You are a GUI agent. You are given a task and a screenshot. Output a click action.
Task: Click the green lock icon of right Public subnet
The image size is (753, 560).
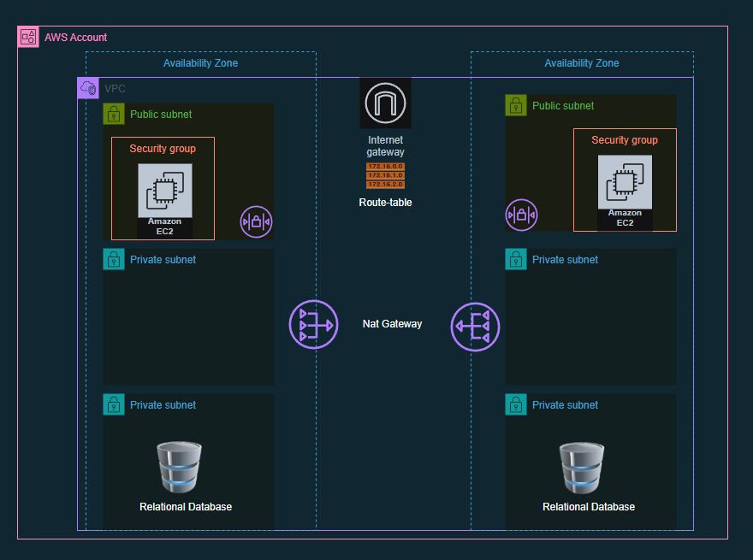click(516, 105)
